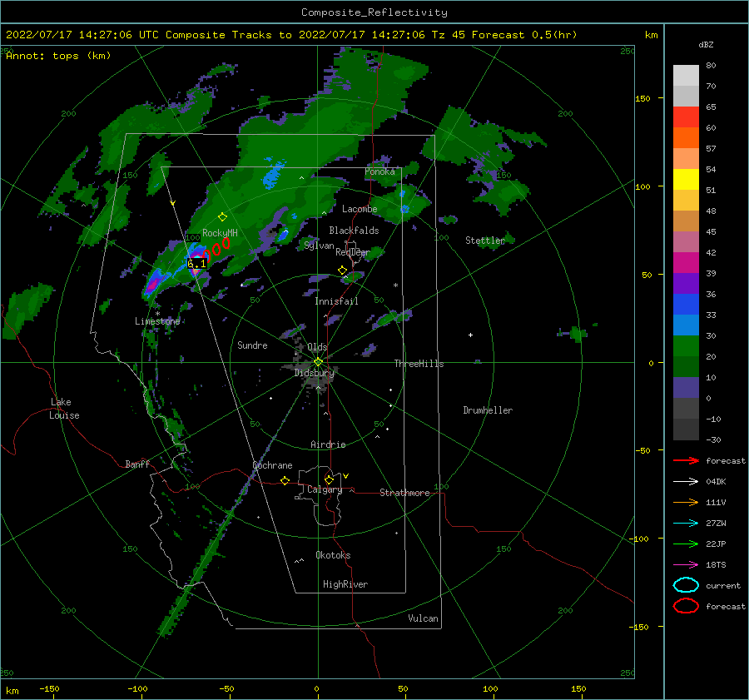Click the Lacombe city label

(360, 209)
